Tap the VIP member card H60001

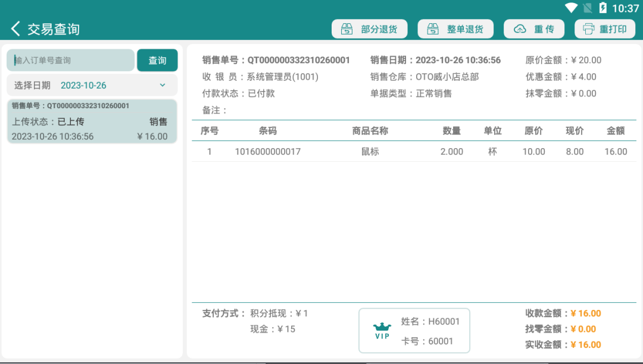[414, 331]
